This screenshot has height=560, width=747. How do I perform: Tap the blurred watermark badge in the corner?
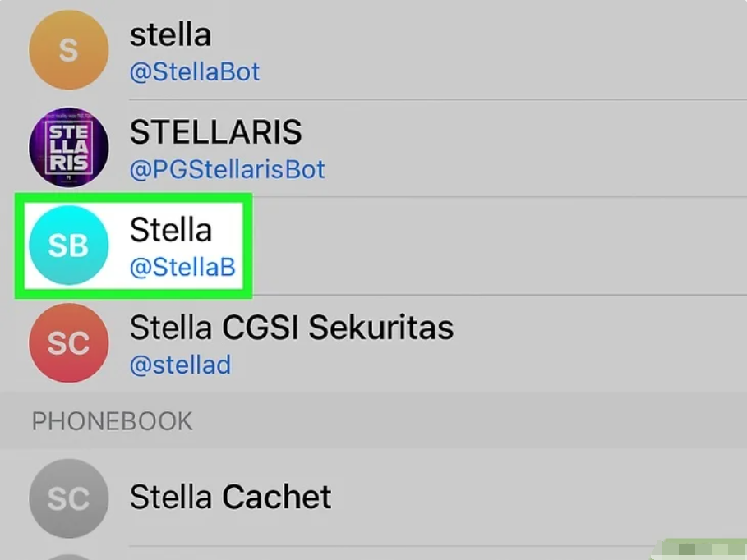point(703,549)
